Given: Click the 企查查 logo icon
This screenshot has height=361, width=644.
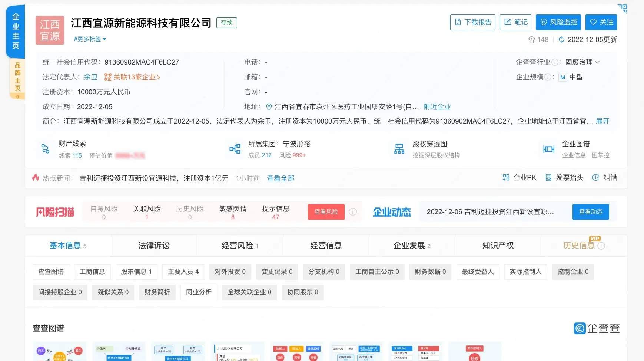Looking at the screenshot, I should [580, 328].
